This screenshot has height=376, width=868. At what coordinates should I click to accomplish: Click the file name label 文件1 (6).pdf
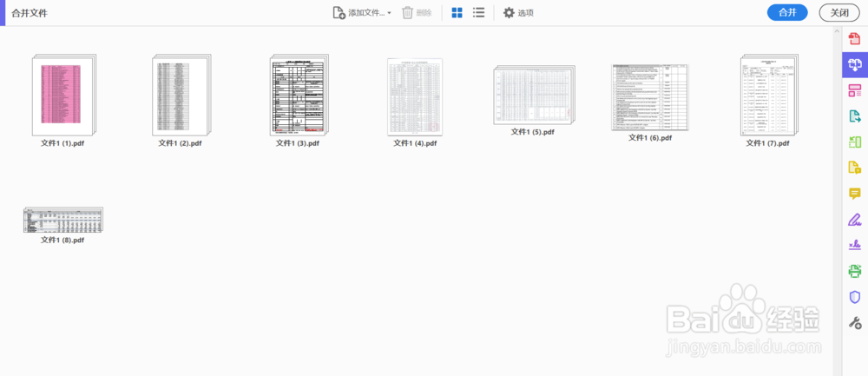coord(650,138)
